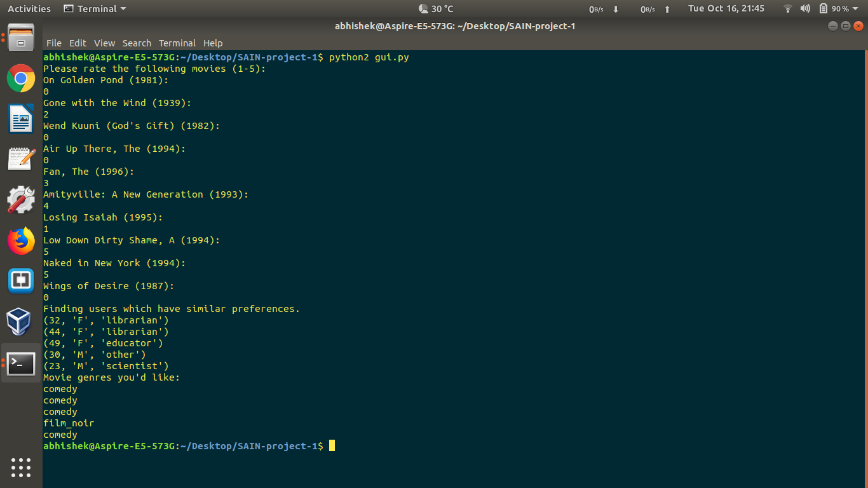Open the notes application from the dock
The image size is (868, 488).
pyautogui.click(x=21, y=159)
